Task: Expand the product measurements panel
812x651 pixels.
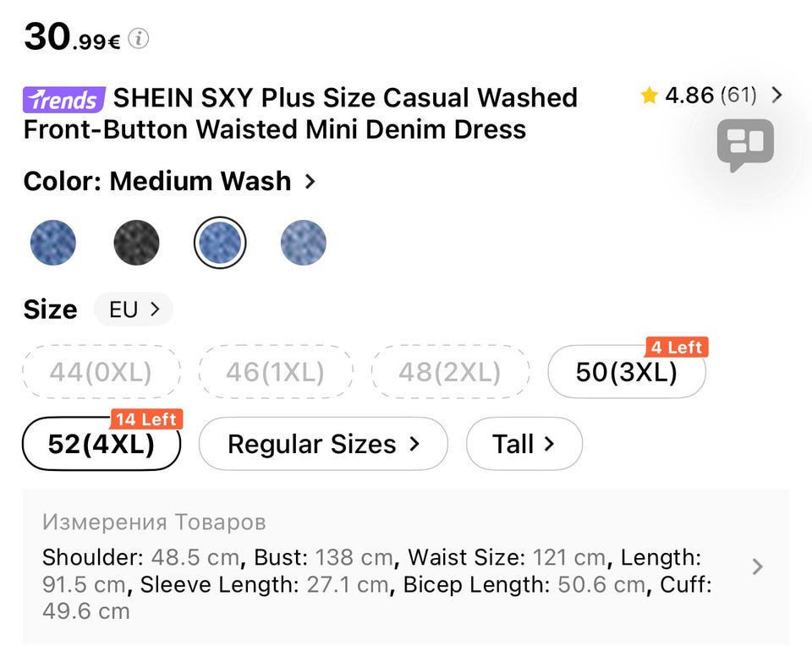Action: point(757,566)
